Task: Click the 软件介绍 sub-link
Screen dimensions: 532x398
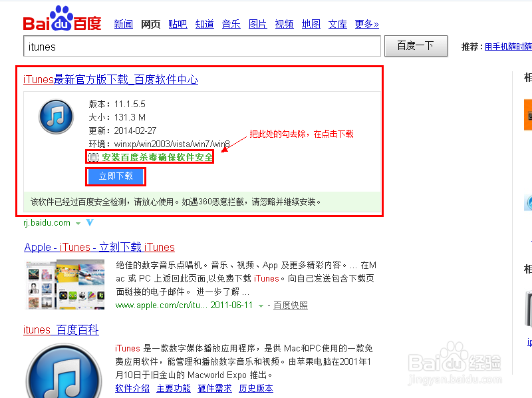Action: pos(132,388)
